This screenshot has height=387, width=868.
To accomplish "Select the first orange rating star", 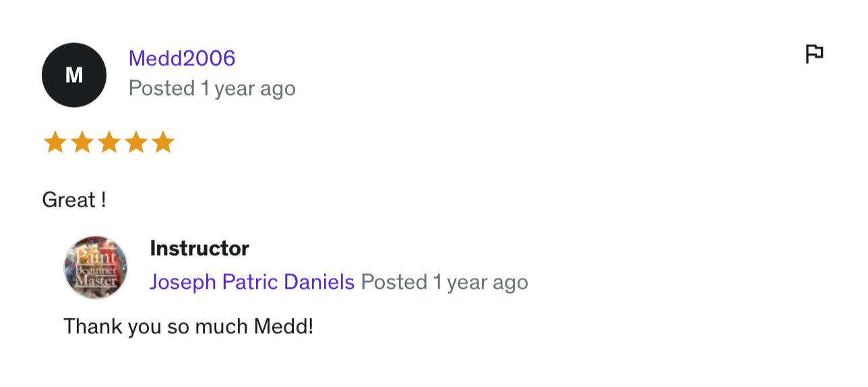I will 55,143.
